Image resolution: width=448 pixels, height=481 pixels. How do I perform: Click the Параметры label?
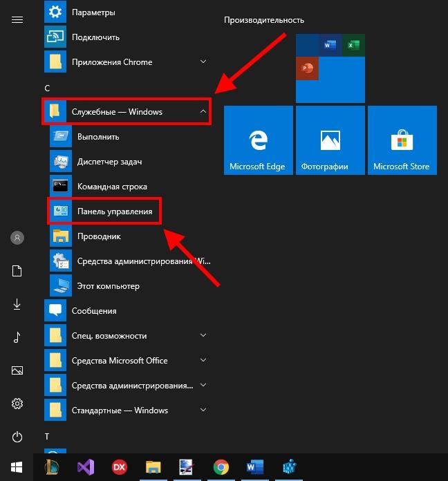tap(93, 12)
